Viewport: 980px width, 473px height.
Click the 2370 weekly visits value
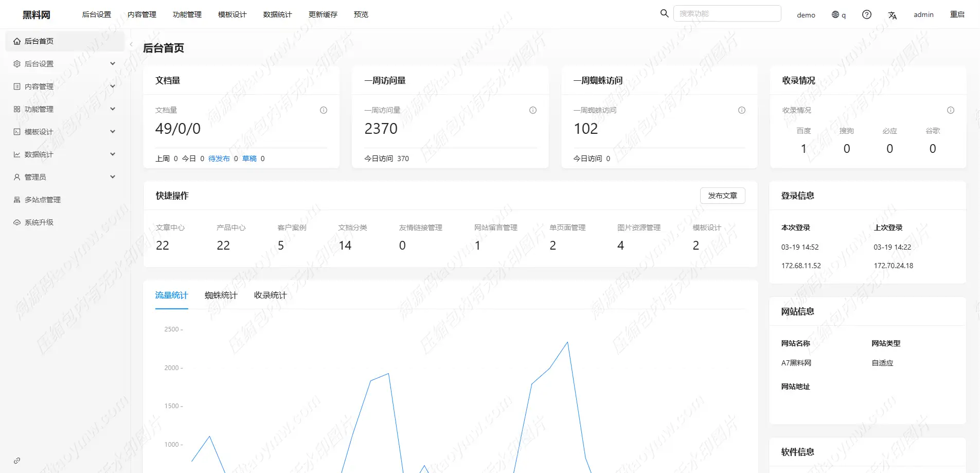[381, 129]
